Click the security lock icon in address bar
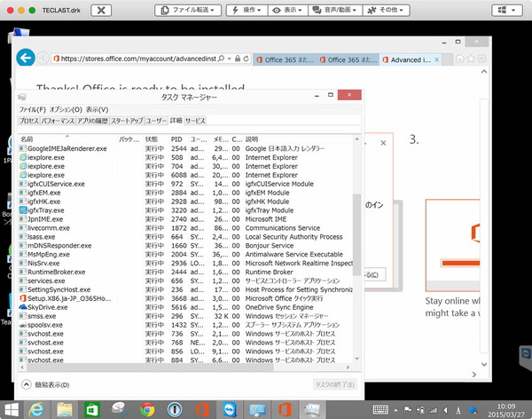The width and height of the screenshot is (532, 419). (x=238, y=59)
